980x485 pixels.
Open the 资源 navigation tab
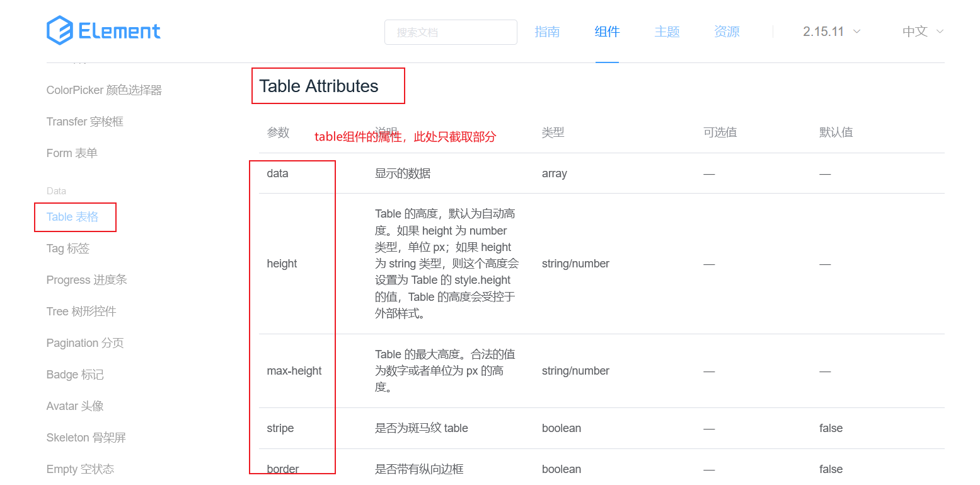click(x=727, y=32)
